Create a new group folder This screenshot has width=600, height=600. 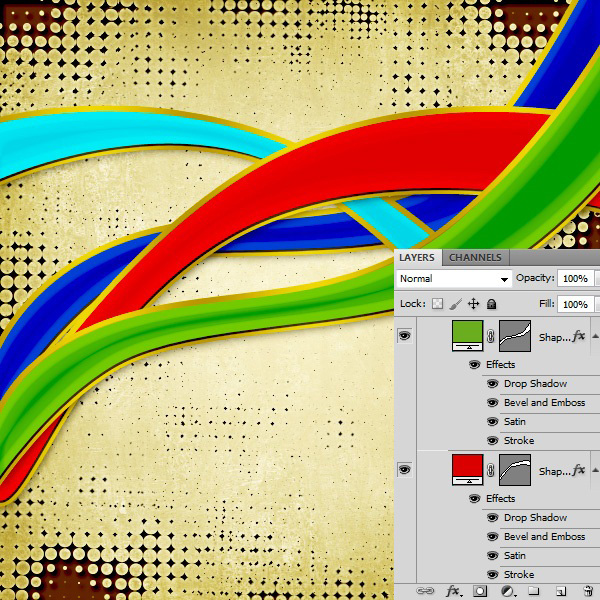pos(534,591)
